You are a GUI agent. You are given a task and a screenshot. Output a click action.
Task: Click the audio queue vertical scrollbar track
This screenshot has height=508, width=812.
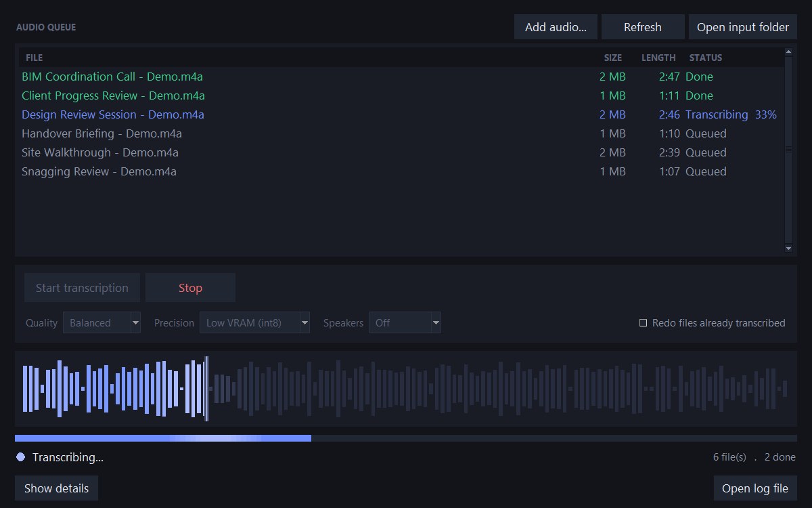pyautogui.click(x=788, y=150)
